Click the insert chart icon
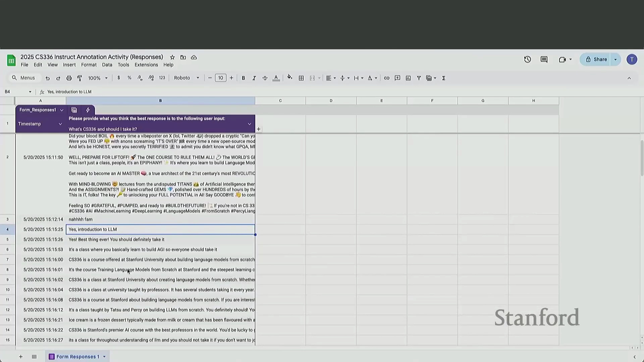Image resolution: width=644 pixels, height=362 pixels. pos(408,78)
